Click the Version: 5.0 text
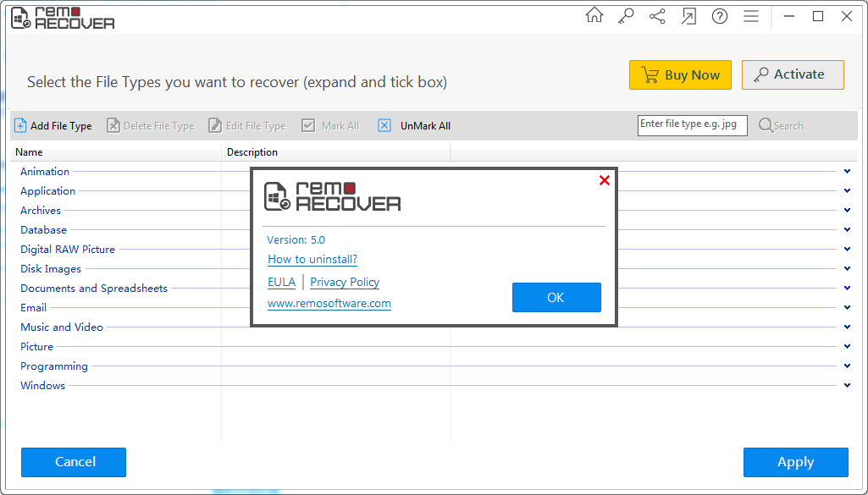Image resolution: width=868 pixels, height=495 pixels. click(296, 240)
